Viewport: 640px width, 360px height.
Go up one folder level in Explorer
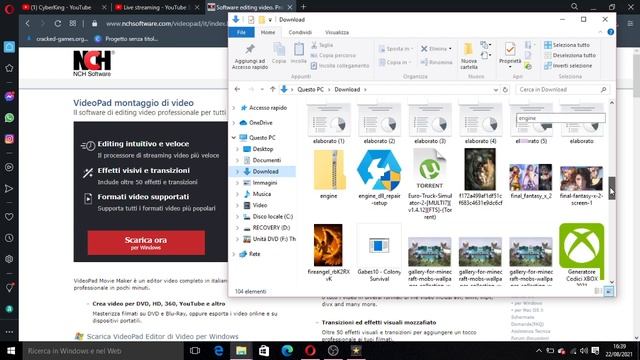pyautogui.click(x=273, y=89)
